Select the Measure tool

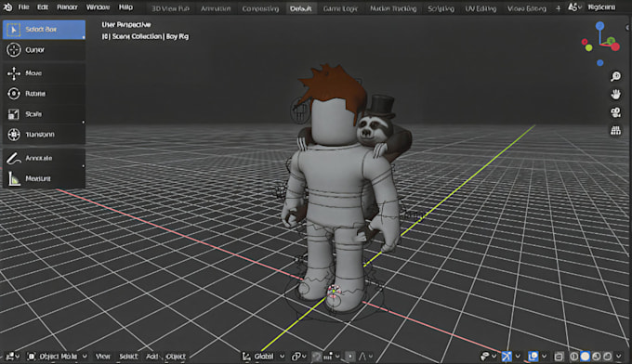coord(44,178)
